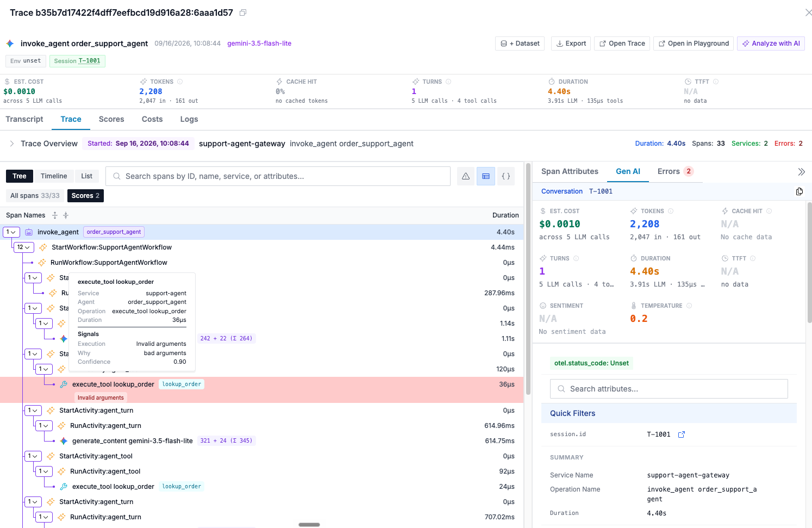812x528 pixels.
Task: Switch to table view icon
Action: pyautogui.click(x=486, y=176)
